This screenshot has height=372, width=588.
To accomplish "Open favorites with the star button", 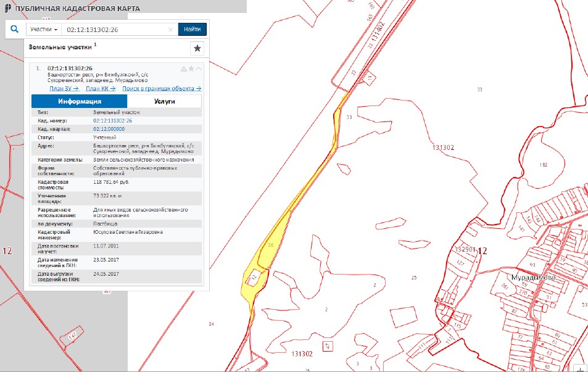I will (x=197, y=49).
